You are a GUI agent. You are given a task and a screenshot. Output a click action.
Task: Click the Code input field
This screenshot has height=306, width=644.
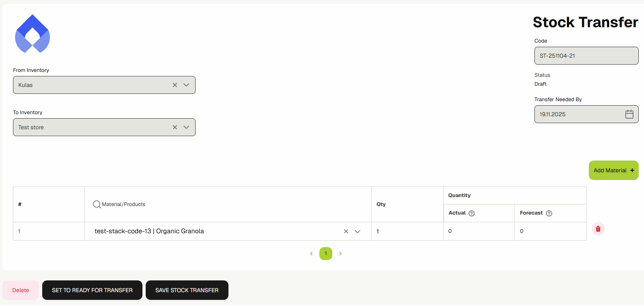pos(586,56)
